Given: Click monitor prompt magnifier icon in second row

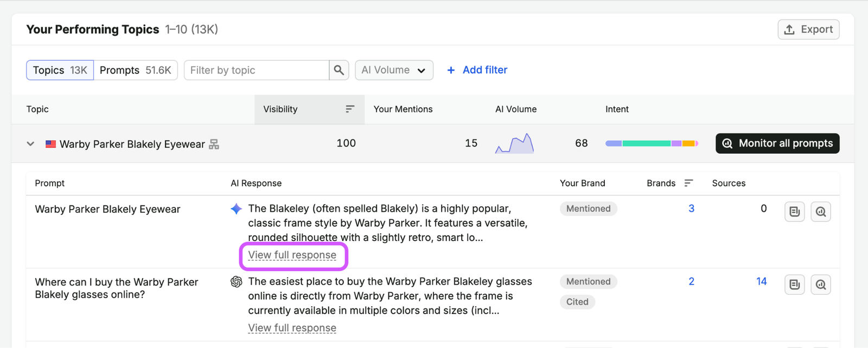Looking at the screenshot, I should point(821,284).
